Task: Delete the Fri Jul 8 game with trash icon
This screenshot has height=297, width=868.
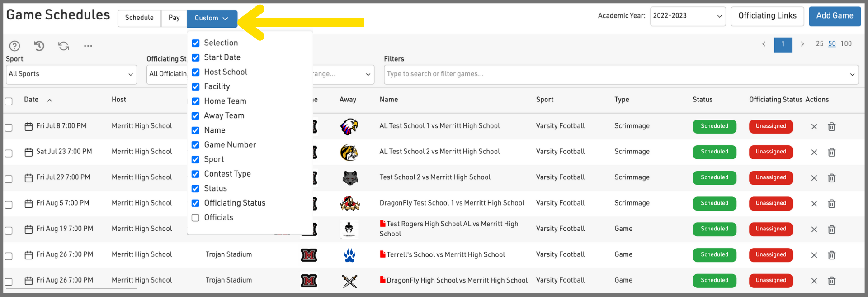Action: click(x=831, y=127)
